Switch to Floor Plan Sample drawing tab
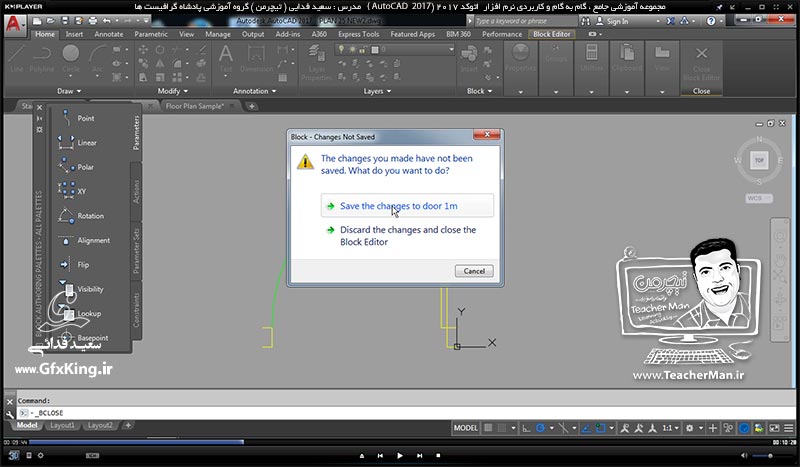This screenshot has height=467, width=800. point(195,106)
